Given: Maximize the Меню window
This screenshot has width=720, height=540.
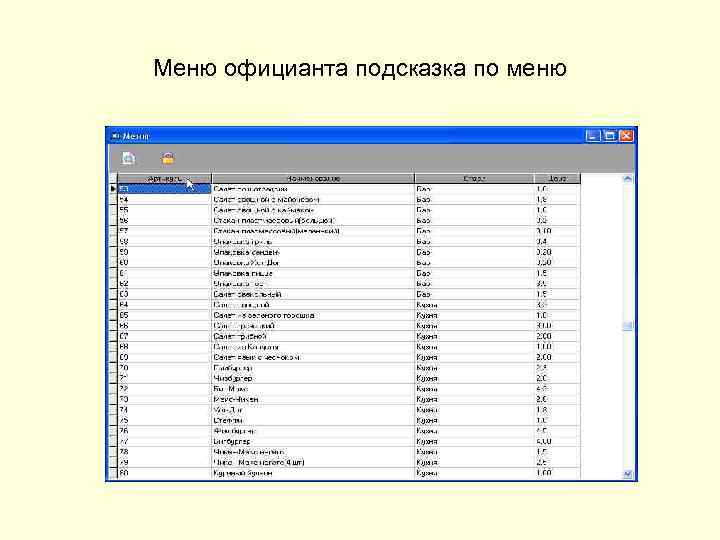Looking at the screenshot, I should pyautogui.click(x=609, y=136).
